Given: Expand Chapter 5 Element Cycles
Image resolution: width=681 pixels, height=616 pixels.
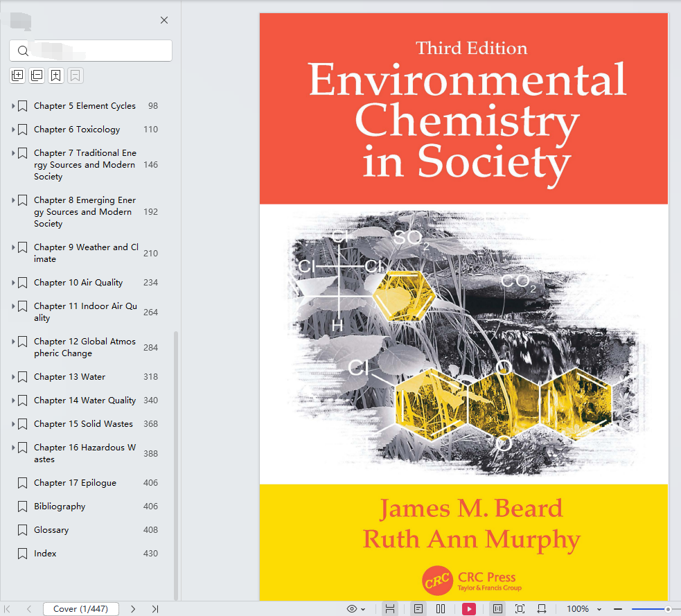Looking at the screenshot, I should point(13,105).
